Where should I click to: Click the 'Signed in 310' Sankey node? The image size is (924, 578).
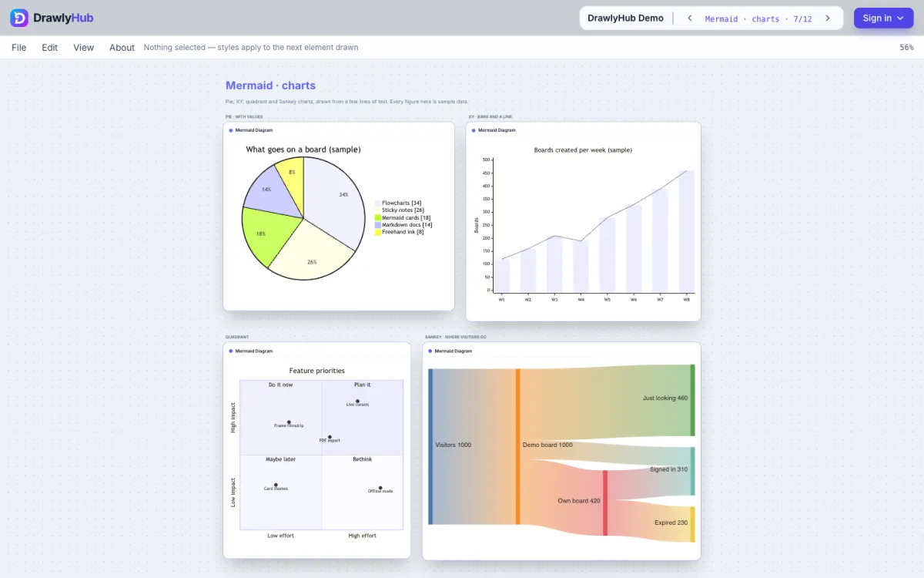[692, 471]
